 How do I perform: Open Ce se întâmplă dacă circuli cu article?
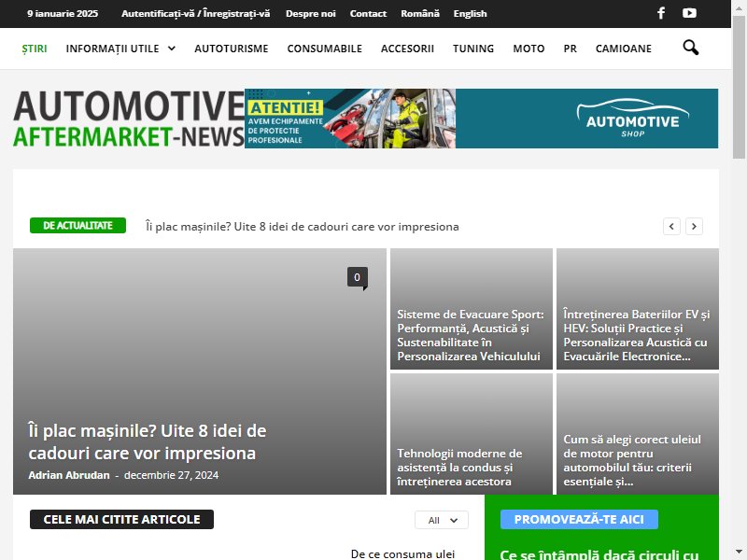pos(599,554)
